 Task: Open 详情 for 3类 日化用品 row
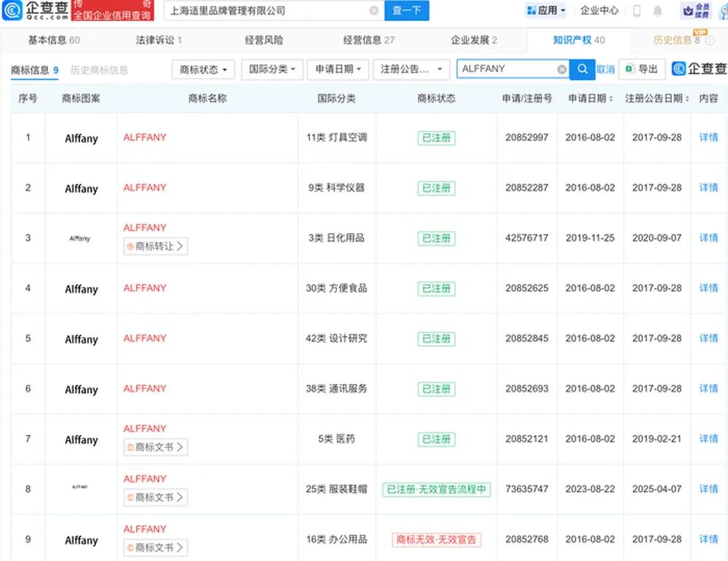coord(708,238)
